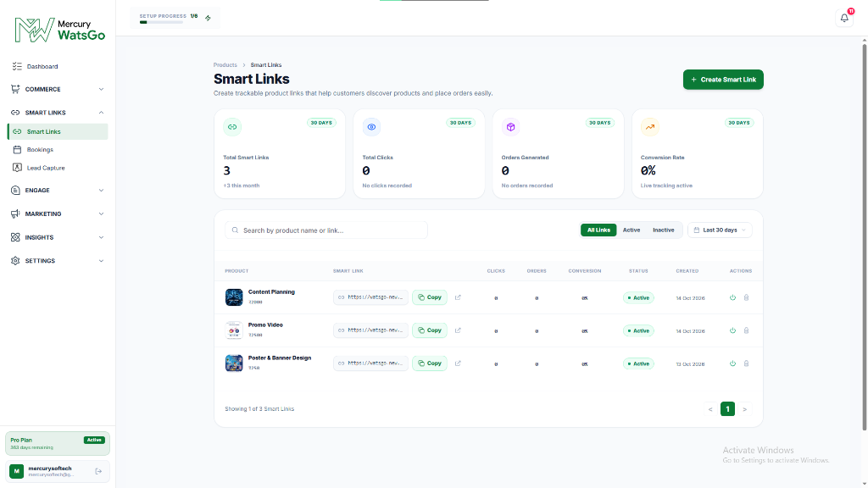This screenshot has width=868, height=488.
Task: Copy the Poster & Banner Design smart link
Action: (x=430, y=363)
